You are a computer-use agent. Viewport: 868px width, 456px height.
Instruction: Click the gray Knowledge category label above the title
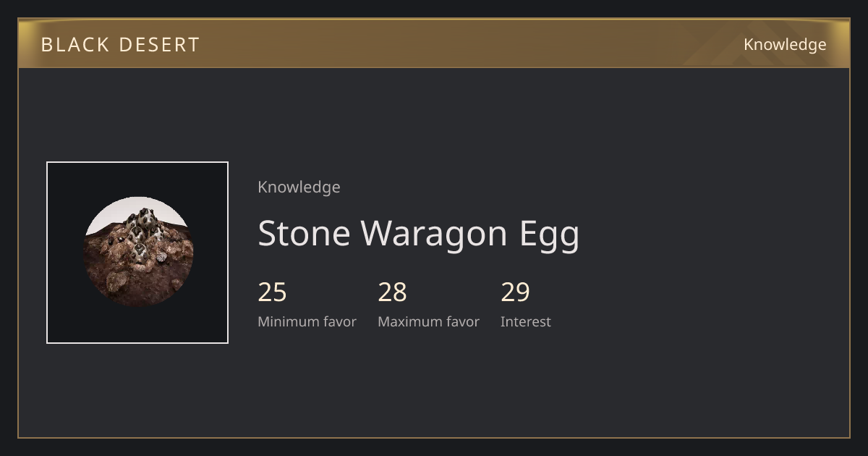[299, 187]
